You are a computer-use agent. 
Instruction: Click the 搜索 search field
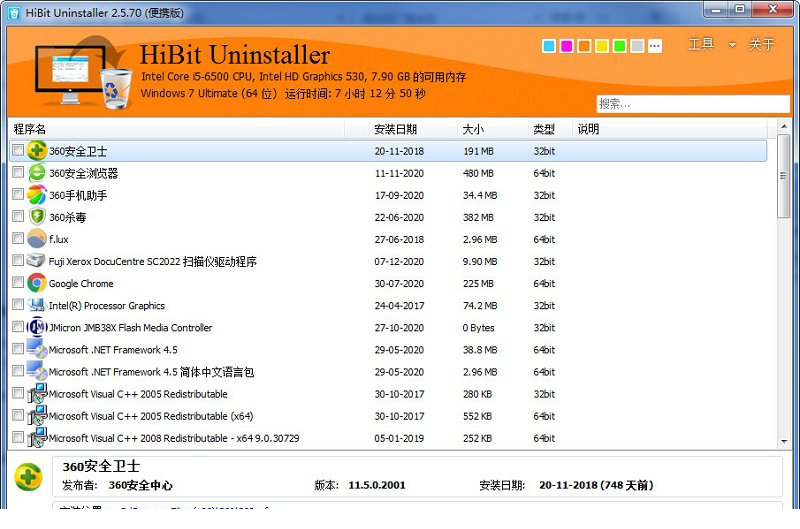tap(693, 104)
